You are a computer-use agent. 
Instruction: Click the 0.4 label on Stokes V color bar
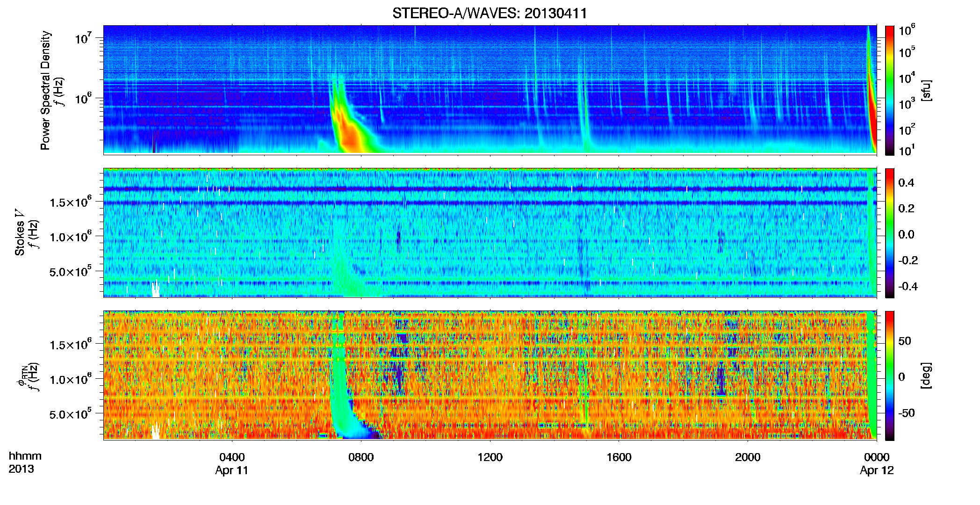pyautogui.click(x=906, y=183)
